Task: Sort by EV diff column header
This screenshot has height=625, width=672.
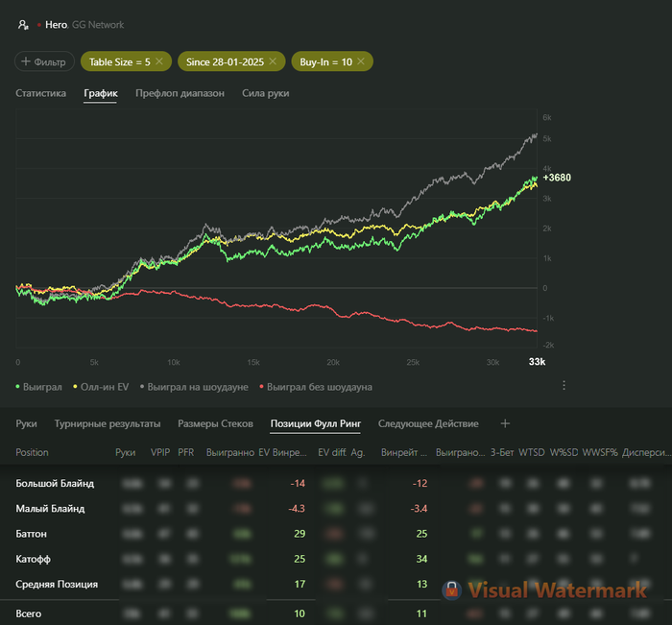Action: [332, 452]
